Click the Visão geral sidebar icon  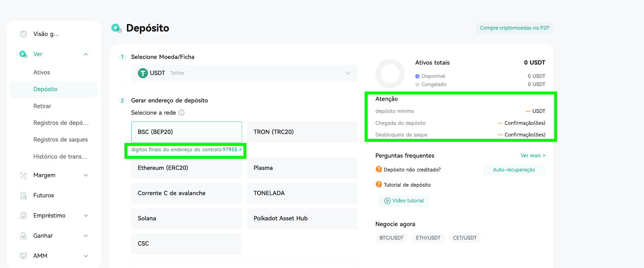(23, 34)
